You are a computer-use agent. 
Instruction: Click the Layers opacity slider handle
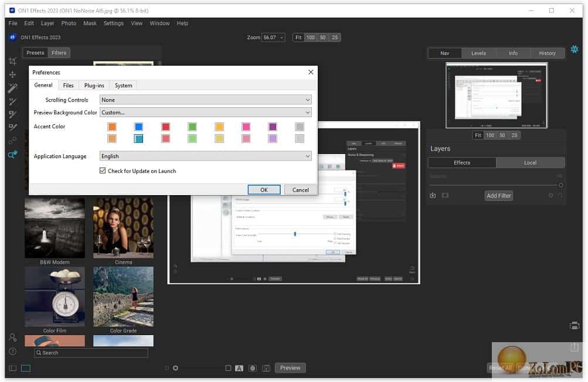[560, 185]
